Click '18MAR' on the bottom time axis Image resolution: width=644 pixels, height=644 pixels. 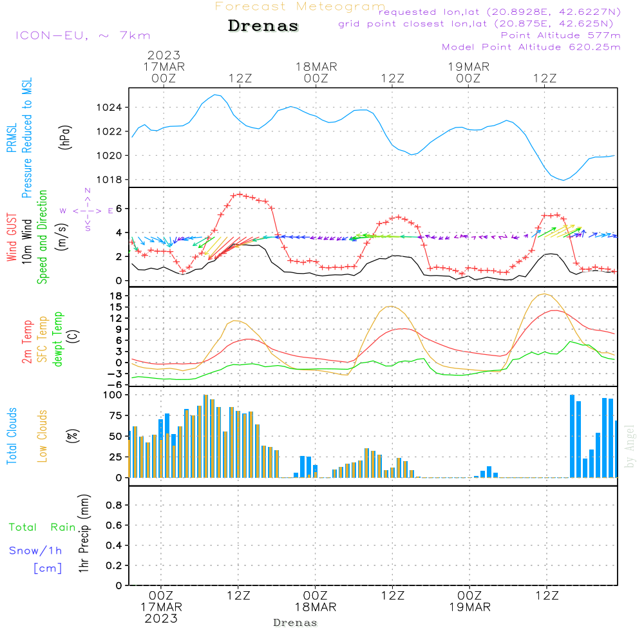click(x=316, y=607)
